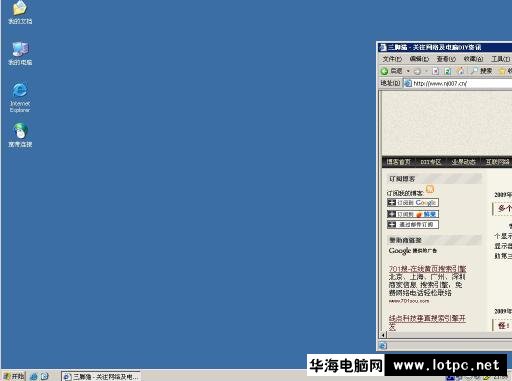Viewport: 512px width, 381px height.
Task: Activate the 三脚猫 taskbar window button
Action: [x=101, y=377]
